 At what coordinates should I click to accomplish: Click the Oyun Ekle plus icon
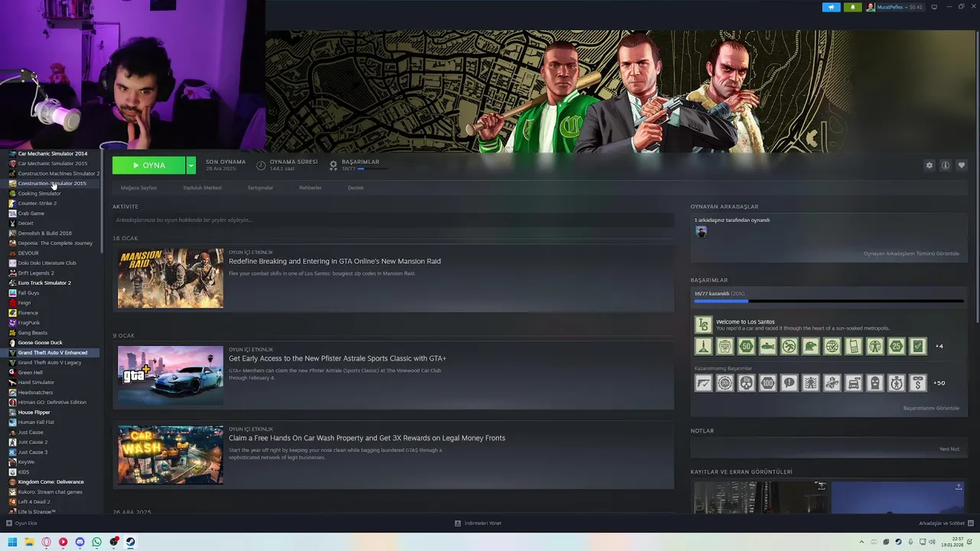(x=9, y=523)
